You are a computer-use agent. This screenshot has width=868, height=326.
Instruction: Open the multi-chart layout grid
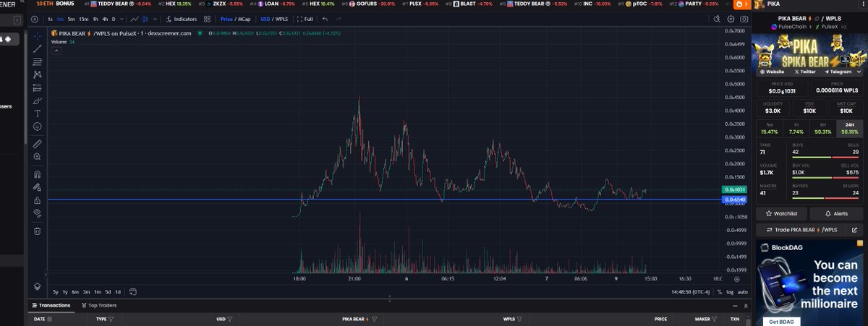coord(208,19)
